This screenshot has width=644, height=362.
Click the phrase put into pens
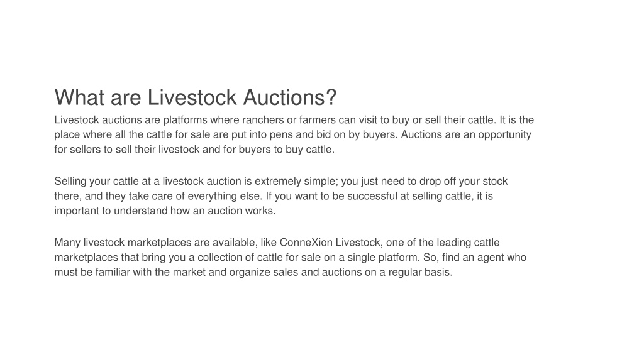(x=262, y=134)
